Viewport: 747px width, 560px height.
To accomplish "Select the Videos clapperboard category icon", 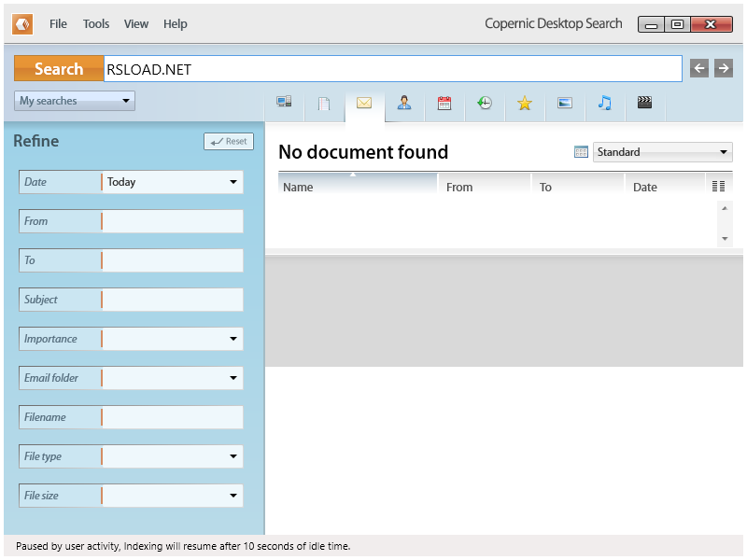I will click(644, 103).
